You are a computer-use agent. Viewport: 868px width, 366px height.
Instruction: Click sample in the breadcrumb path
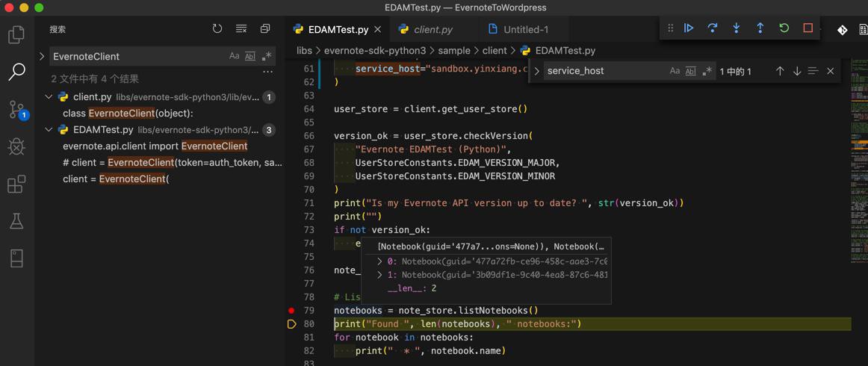pyautogui.click(x=454, y=50)
